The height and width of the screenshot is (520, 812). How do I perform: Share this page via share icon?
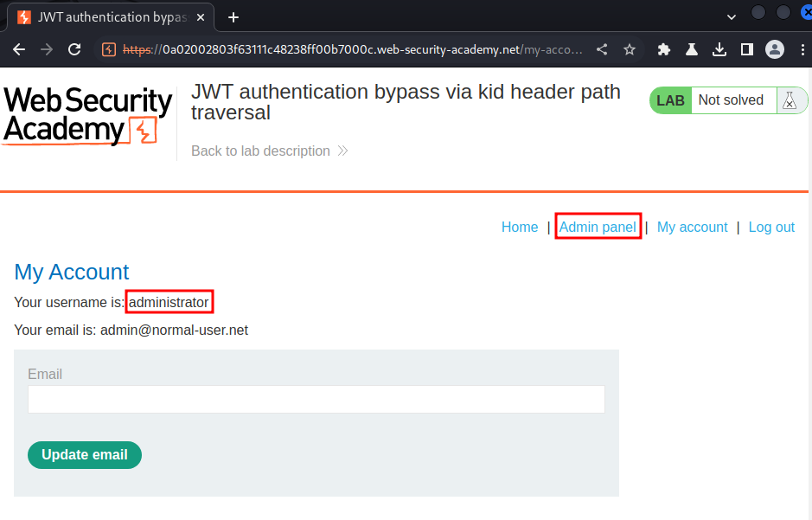(602, 49)
